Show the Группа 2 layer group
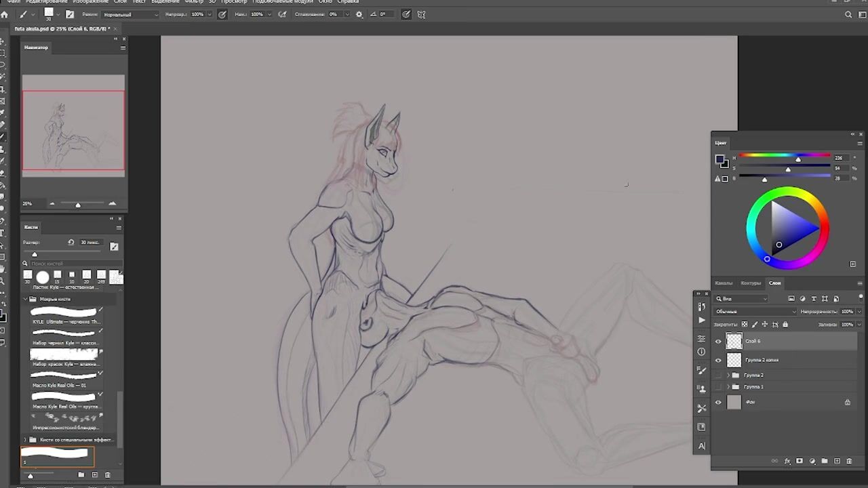The width and height of the screenshot is (868, 488). point(718,375)
